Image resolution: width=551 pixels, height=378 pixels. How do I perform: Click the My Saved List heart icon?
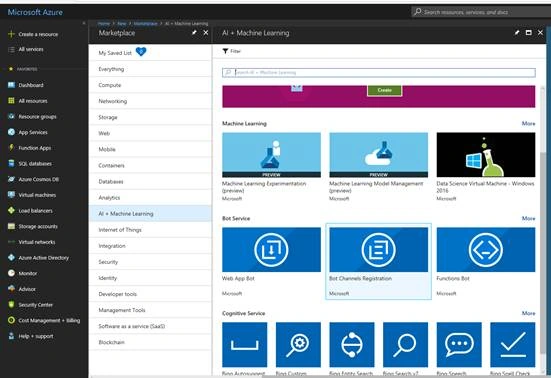(x=141, y=52)
